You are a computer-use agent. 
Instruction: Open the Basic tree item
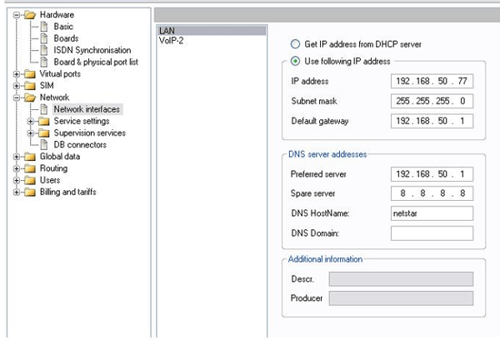[63, 27]
